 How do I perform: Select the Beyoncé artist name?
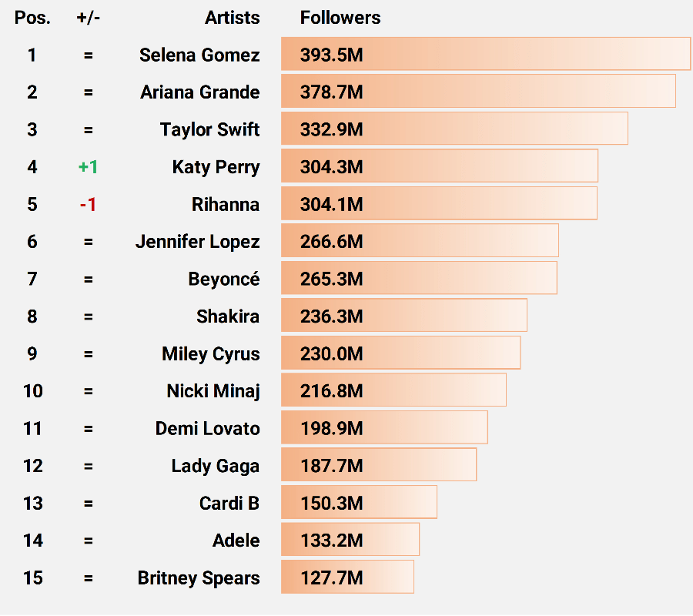tap(223, 279)
